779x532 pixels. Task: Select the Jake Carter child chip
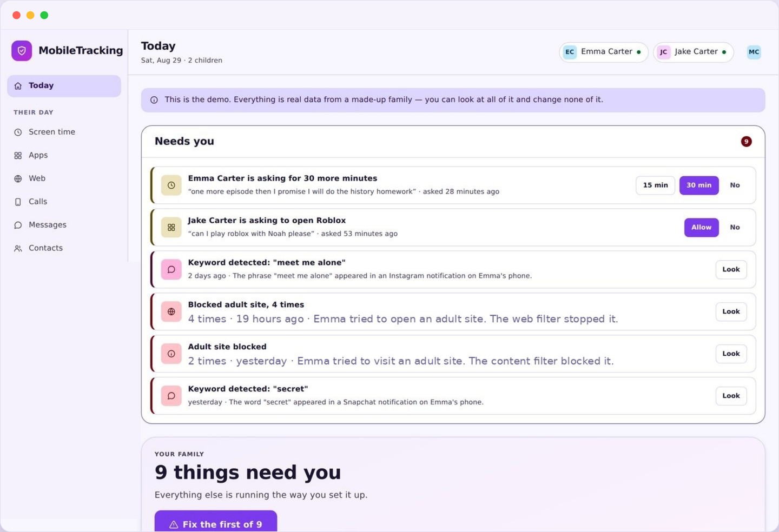694,52
